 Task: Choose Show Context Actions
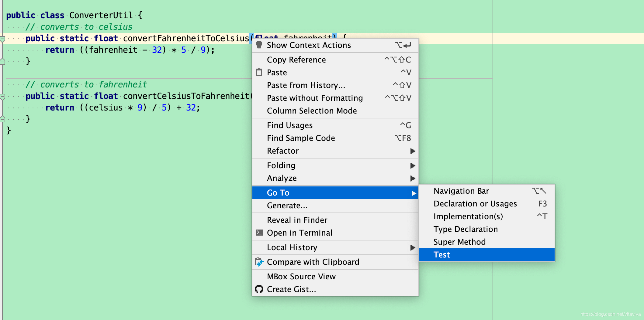335,45
